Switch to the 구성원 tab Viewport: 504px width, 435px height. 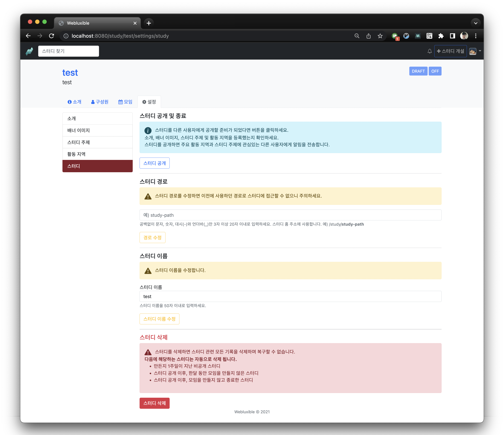pyautogui.click(x=100, y=102)
